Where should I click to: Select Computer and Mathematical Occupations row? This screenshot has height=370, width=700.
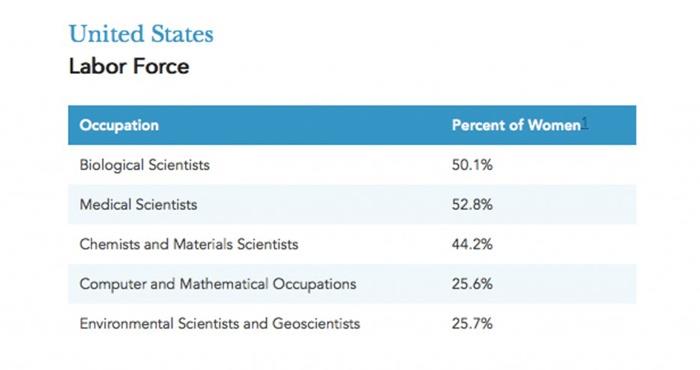352,284
